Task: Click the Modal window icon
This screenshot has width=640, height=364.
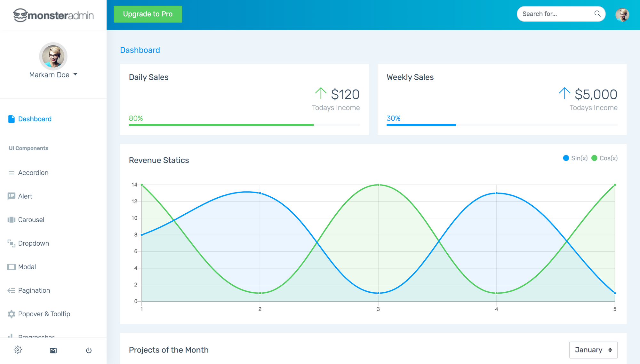Action: (12, 267)
